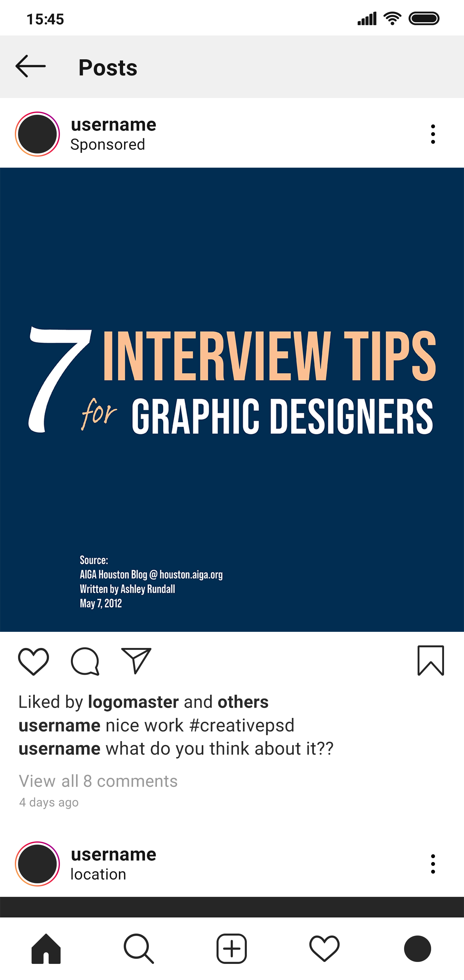Share the post via paper plane icon

(136, 661)
